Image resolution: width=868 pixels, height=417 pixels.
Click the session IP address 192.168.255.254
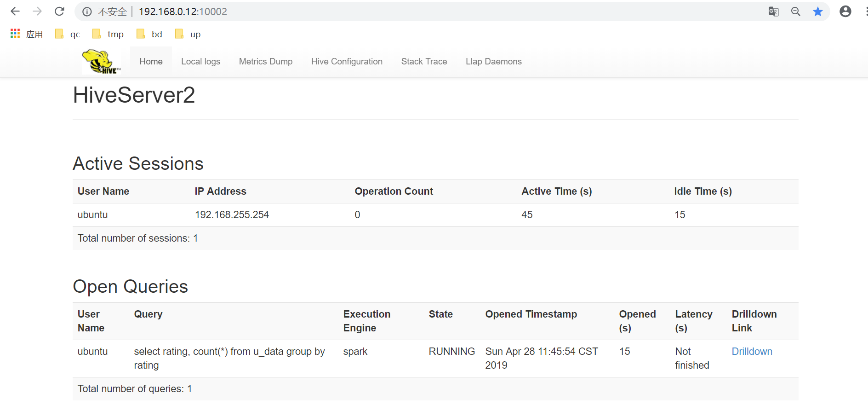pyautogui.click(x=232, y=215)
